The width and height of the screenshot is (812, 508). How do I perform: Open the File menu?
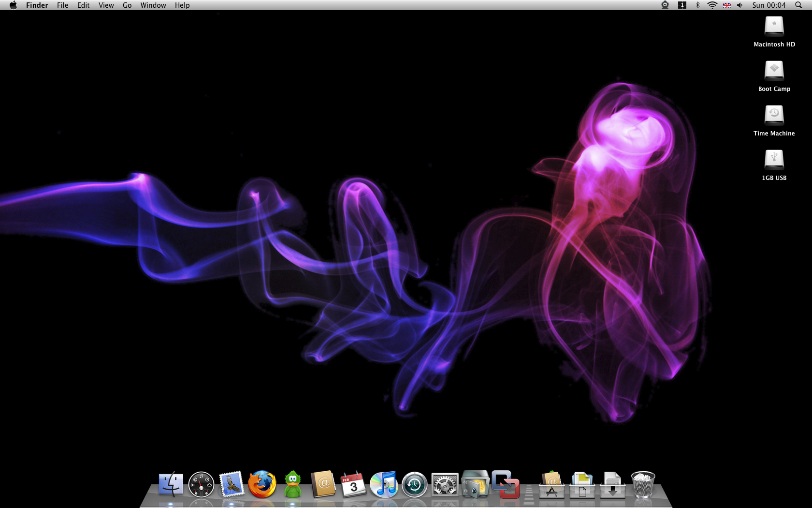click(62, 5)
